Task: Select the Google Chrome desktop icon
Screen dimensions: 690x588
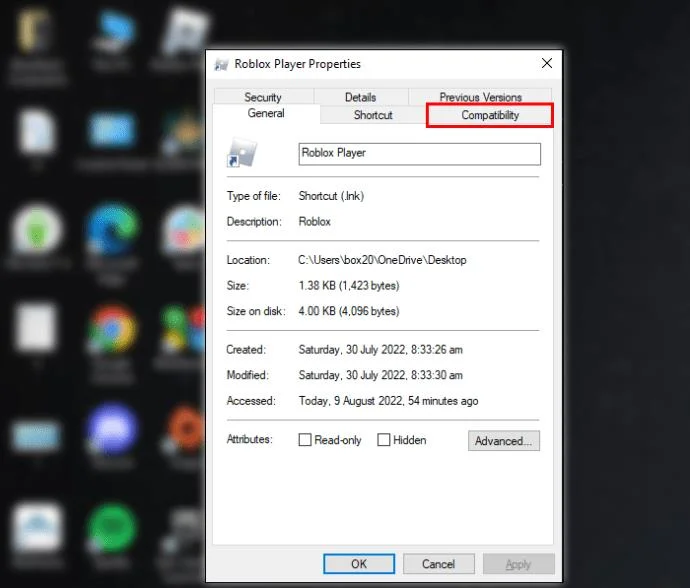Action: coord(112,328)
